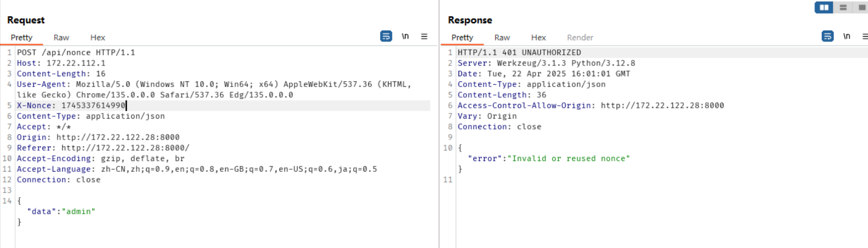This screenshot has height=248, width=868.
Task: Open Response pane hamburger options menu
Action: click(865, 36)
